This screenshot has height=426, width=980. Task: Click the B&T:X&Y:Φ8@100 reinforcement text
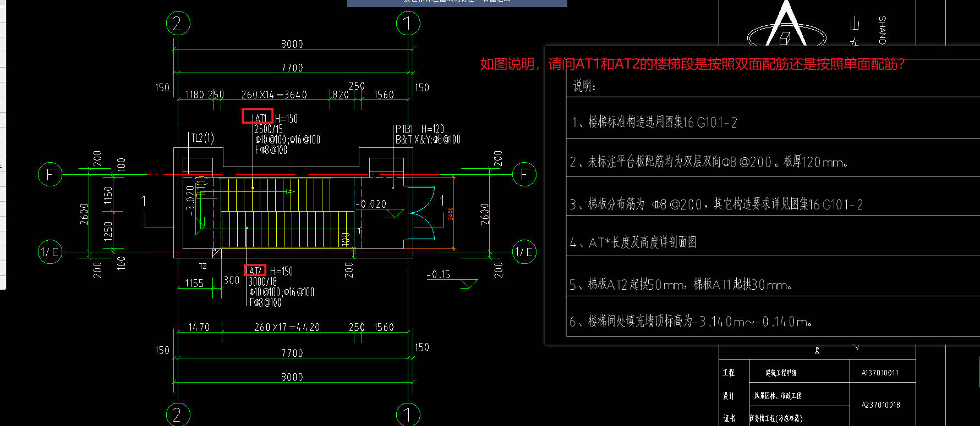click(x=428, y=140)
